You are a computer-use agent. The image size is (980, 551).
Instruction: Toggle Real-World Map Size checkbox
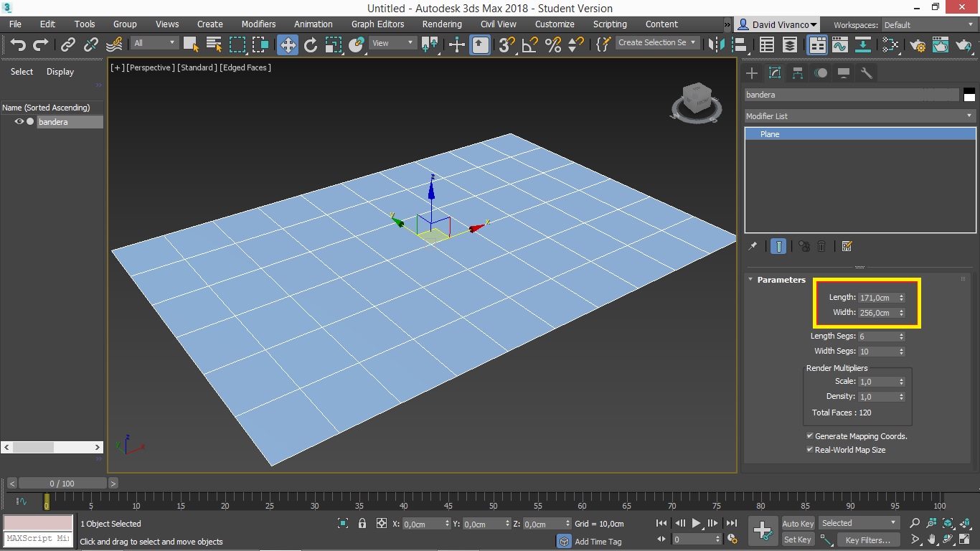coord(810,450)
